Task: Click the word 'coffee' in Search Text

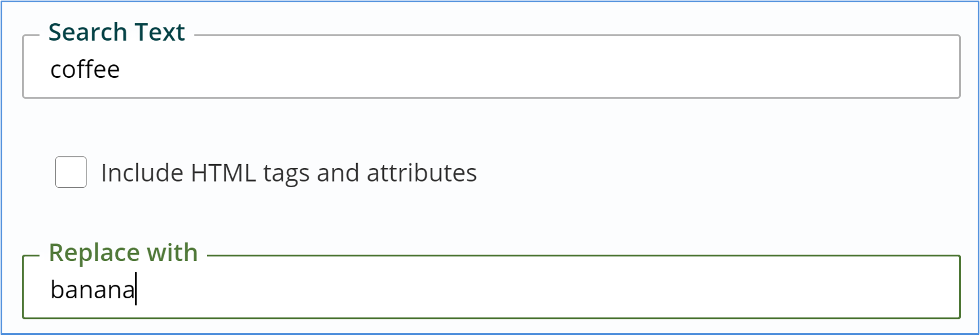Action: pyautogui.click(x=85, y=70)
